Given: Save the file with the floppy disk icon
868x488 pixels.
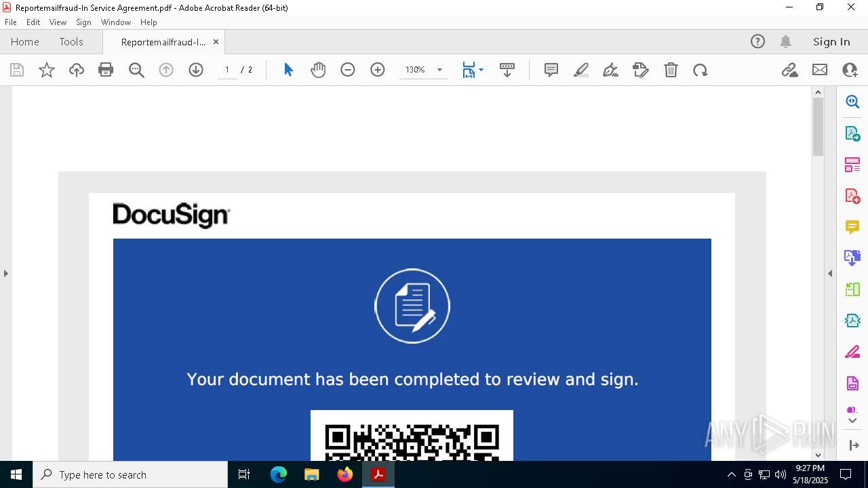Looking at the screenshot, I should tap(17, 70).
